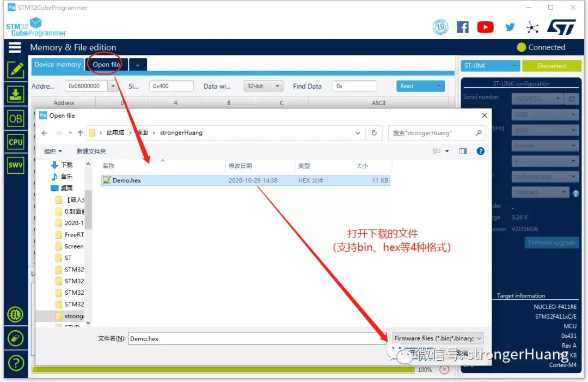The image size is (588, 382).
Task: Go up one folder level in dialog
Action: pos(80,133)
